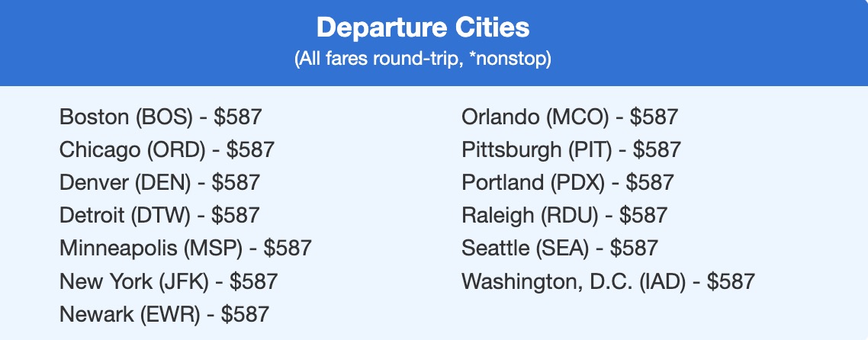Viewport: 868px width, 340px height.
Task: Open the Raleigh (RDU) fare entry
Action: point(564,216)
